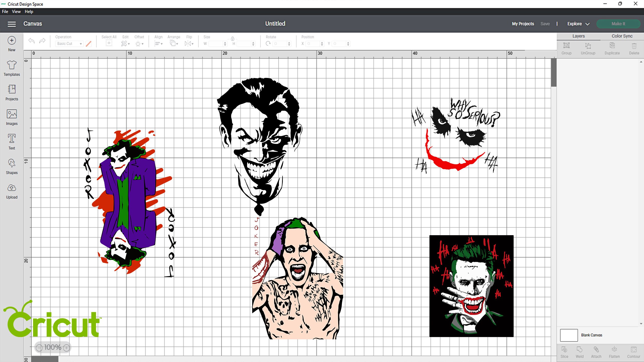Click the Position Y stepper arrows
This screenshot has height=362, width=644.
click(x=348, y=44)
